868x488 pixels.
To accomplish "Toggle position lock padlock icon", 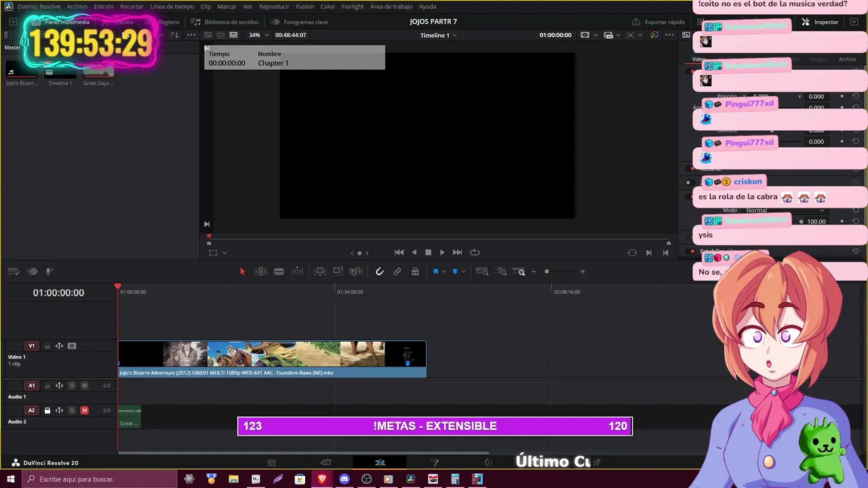I will pyautogui.click(x=415, y=272).
